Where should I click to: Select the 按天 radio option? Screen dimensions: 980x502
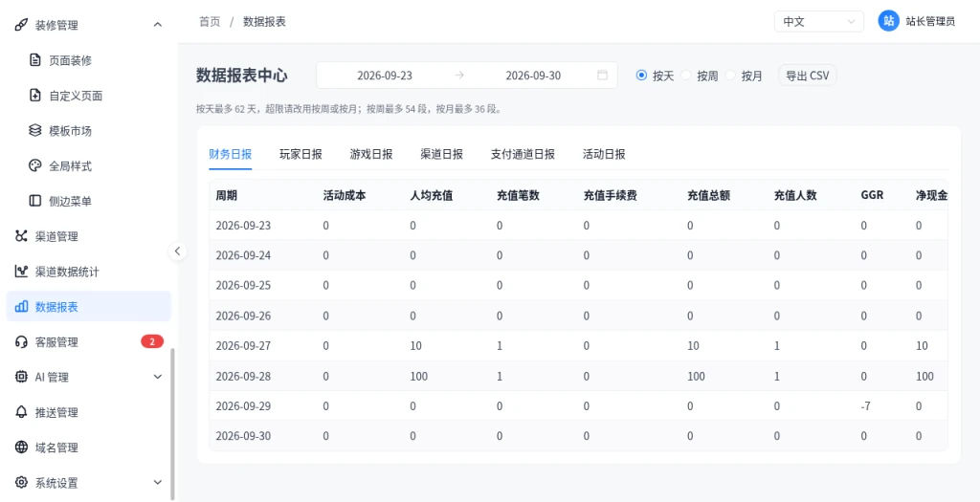coord(640,76)
